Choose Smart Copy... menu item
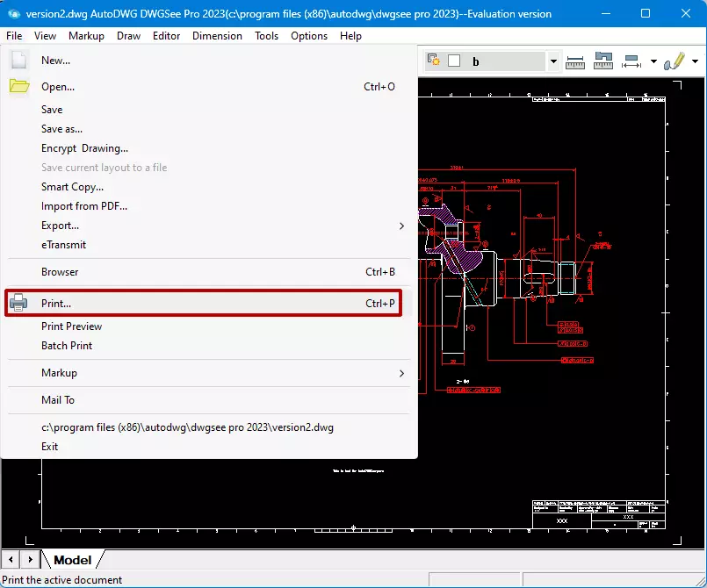The width and height of the screenshot is (707, 588). tap(207, 187)
